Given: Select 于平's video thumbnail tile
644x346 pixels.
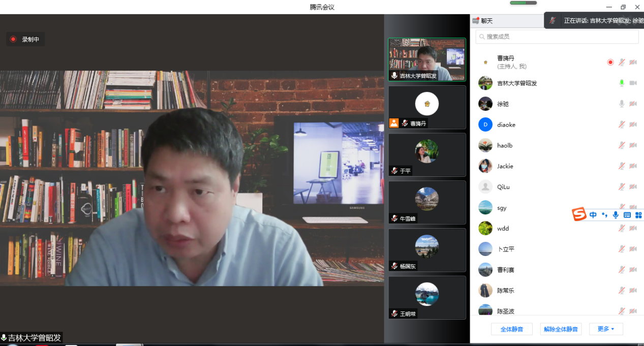Looking at the screenshot, I should pyautogui.click(x=427, y=154).
